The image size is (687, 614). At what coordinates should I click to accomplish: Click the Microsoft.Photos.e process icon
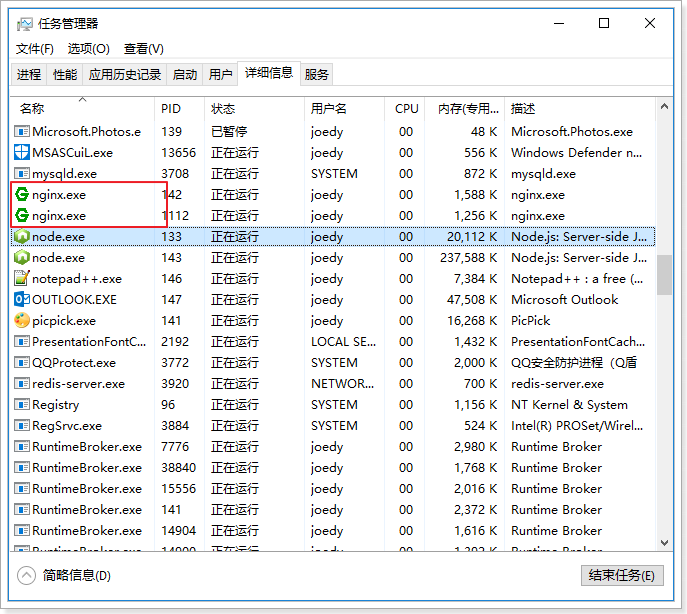click(21, 131)
